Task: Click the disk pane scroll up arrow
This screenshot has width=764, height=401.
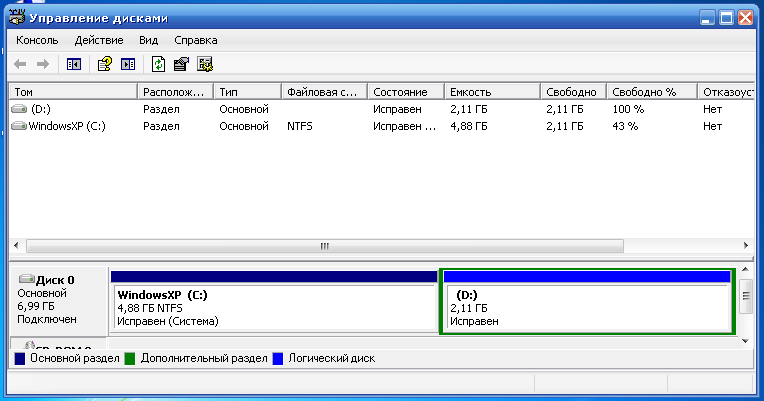Action: coord(745,269)
